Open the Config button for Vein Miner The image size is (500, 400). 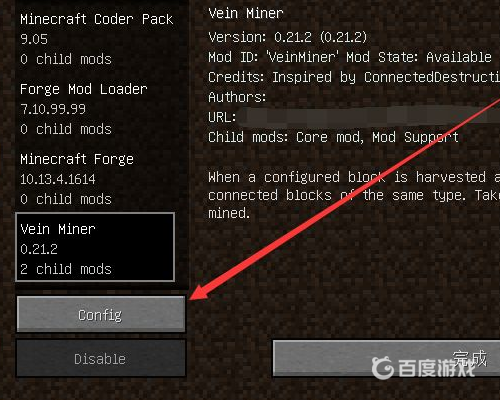[x=101, y=314]
